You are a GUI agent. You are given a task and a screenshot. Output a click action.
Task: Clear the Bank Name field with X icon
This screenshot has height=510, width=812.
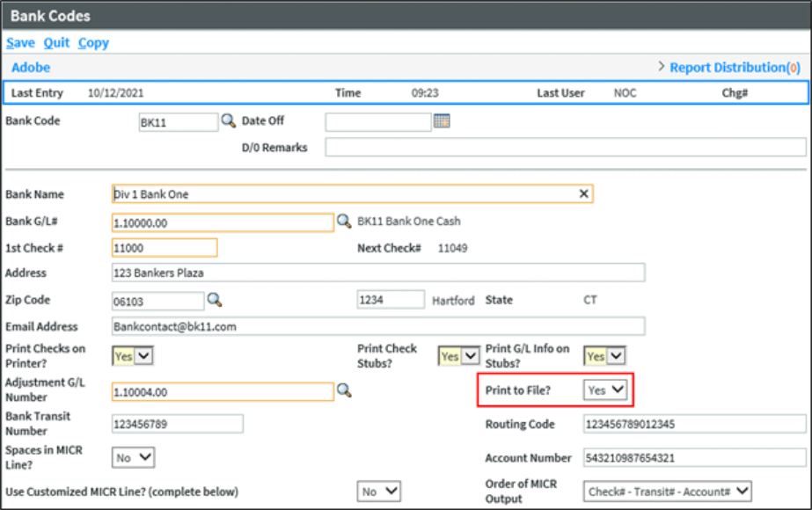coord(583,193)
